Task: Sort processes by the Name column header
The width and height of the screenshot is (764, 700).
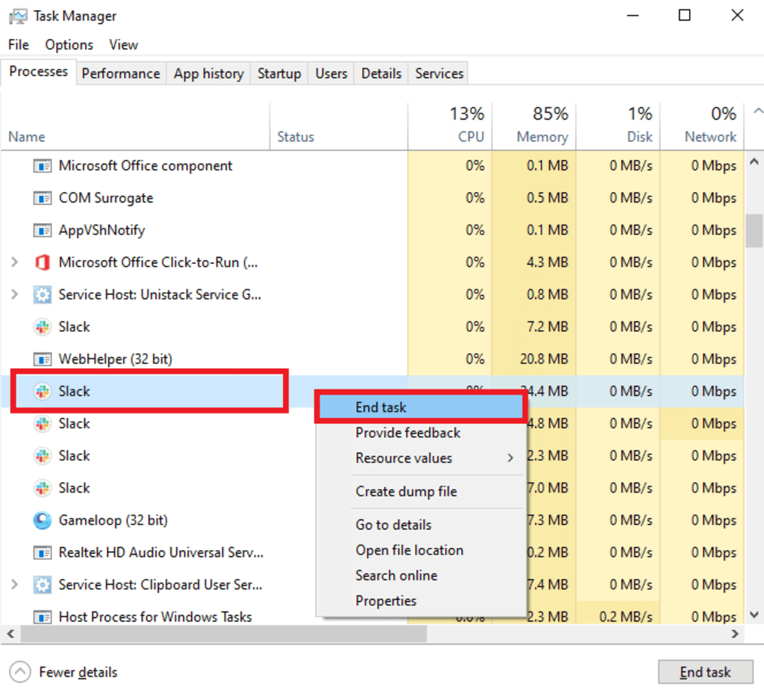Action: point(135,126)
